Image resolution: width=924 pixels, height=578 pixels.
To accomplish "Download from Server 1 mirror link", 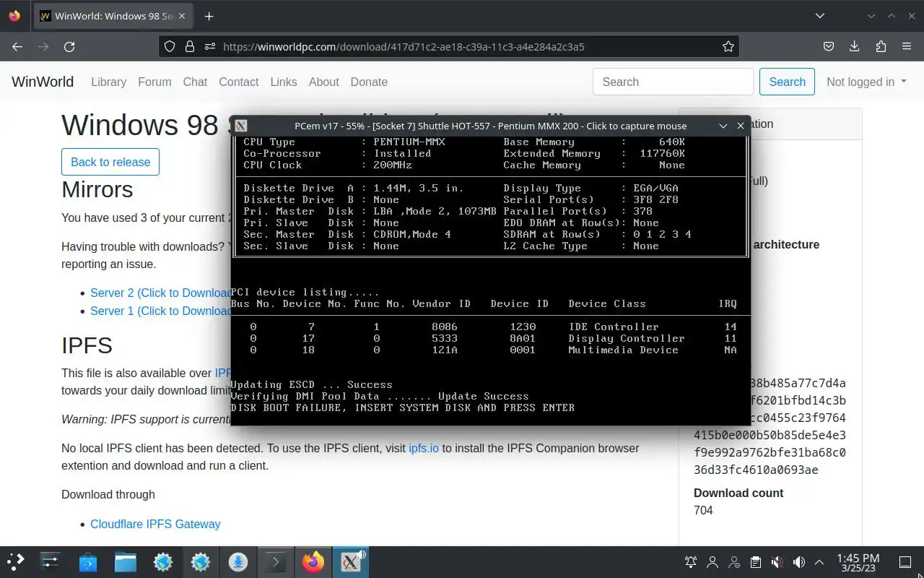I will [x=160, y=311].
